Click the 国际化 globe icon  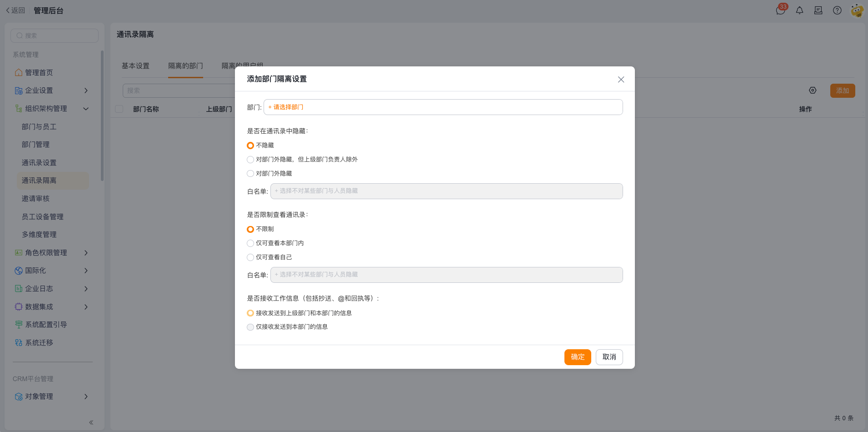[19, 271]
